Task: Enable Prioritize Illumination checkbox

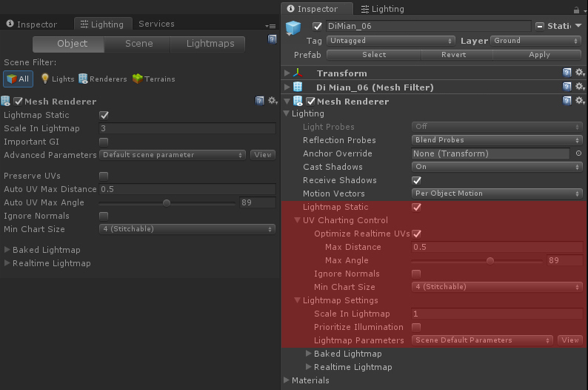Action: [x=416, y=327]
